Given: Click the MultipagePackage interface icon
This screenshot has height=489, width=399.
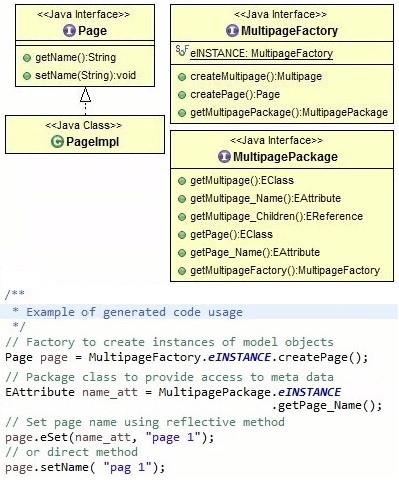Looking at the screenshot, I should point(224,156).
